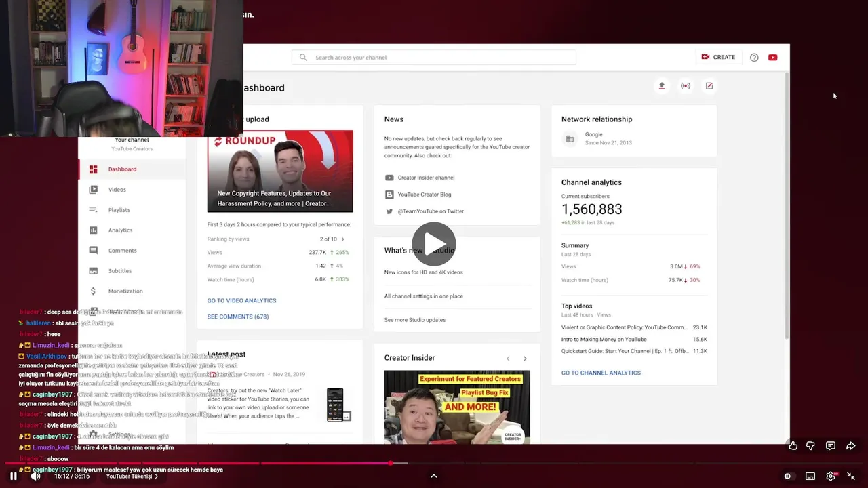The width and height of the screenshot is (868, 488).
Task: Click the go live broadcast icon
Action: (x=686, y=86)
